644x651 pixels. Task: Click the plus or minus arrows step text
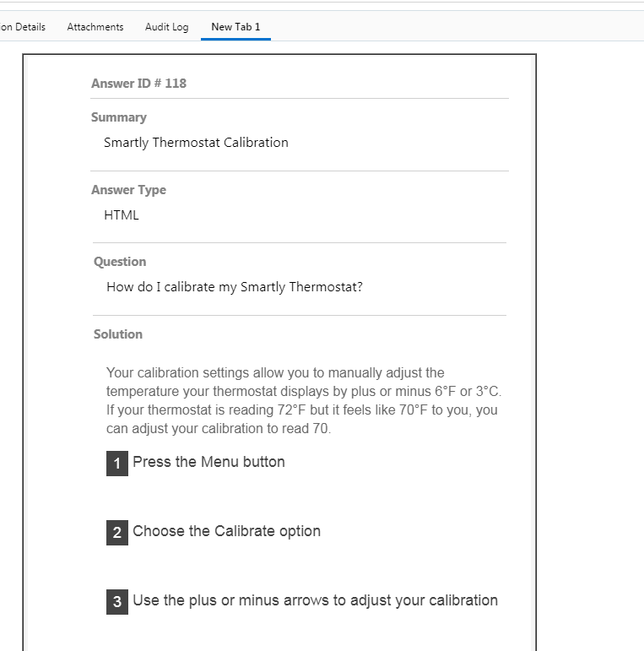315,600
